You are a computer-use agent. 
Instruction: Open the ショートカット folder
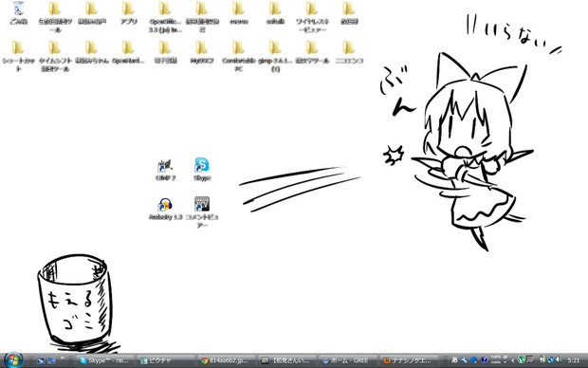(x=18, y=56)
